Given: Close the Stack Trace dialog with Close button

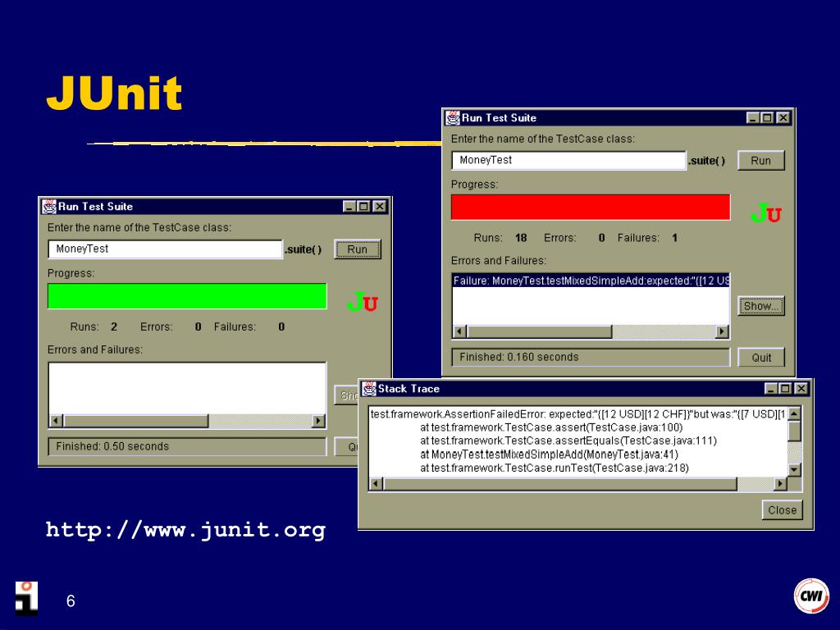Looking at the screenshot, I should (782, 510).
